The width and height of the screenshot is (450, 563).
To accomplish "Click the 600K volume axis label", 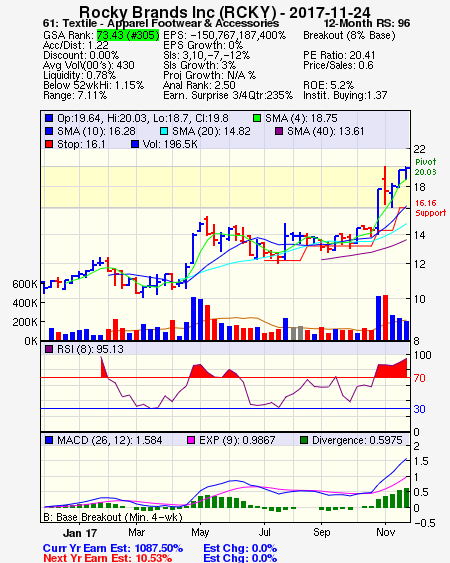I will tap(25, 284).
